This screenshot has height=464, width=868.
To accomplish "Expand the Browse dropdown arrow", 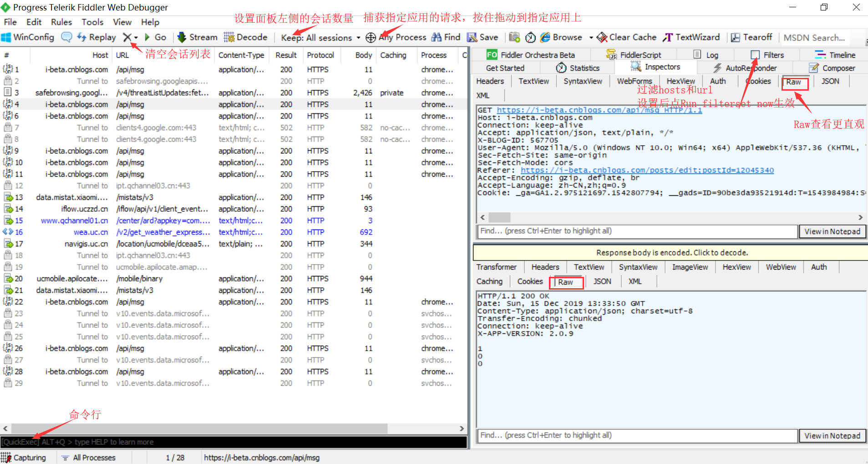I will tap(591, 38).
